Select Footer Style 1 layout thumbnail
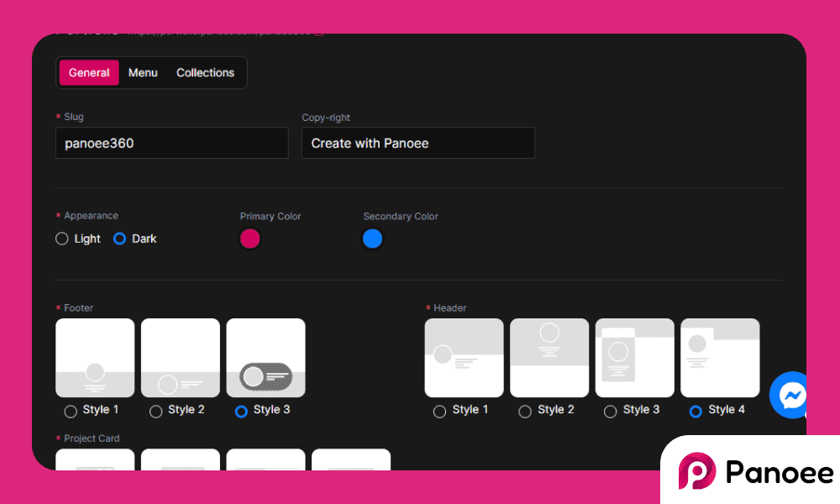The height and width of the screenshot is (504, 840). point(95,358)
